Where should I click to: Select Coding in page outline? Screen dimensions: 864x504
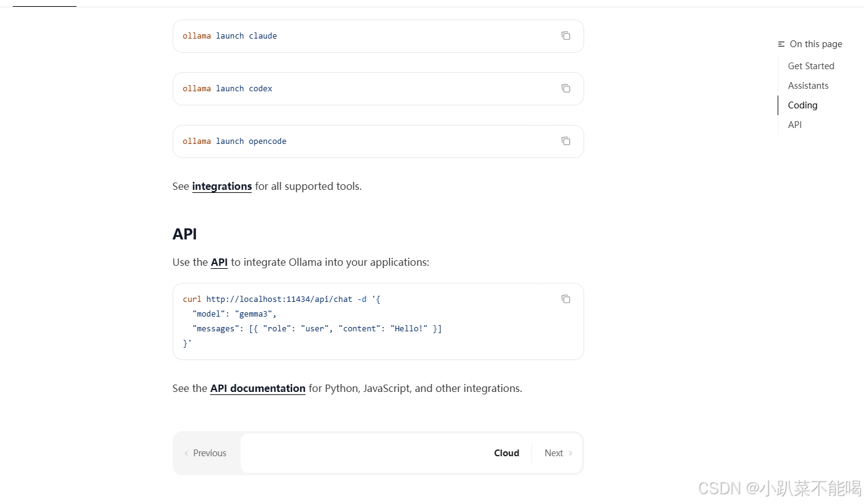(x=802, y=105)
